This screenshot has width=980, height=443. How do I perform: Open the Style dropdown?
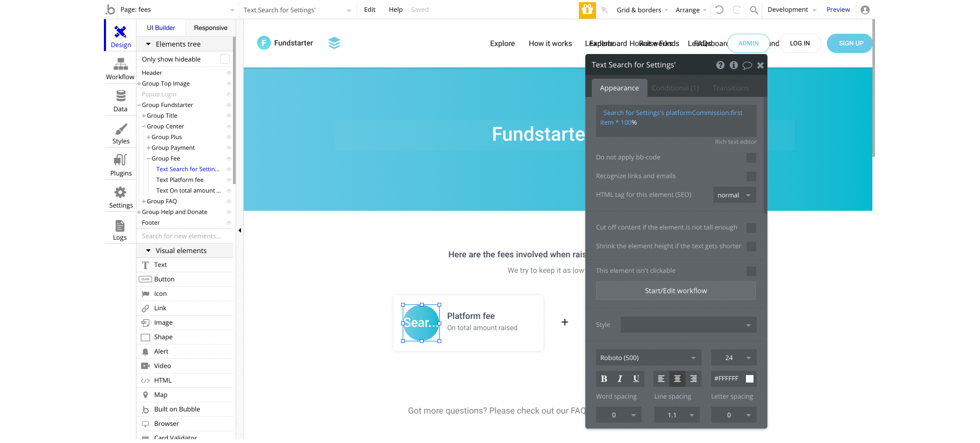(x=689, y=325)
